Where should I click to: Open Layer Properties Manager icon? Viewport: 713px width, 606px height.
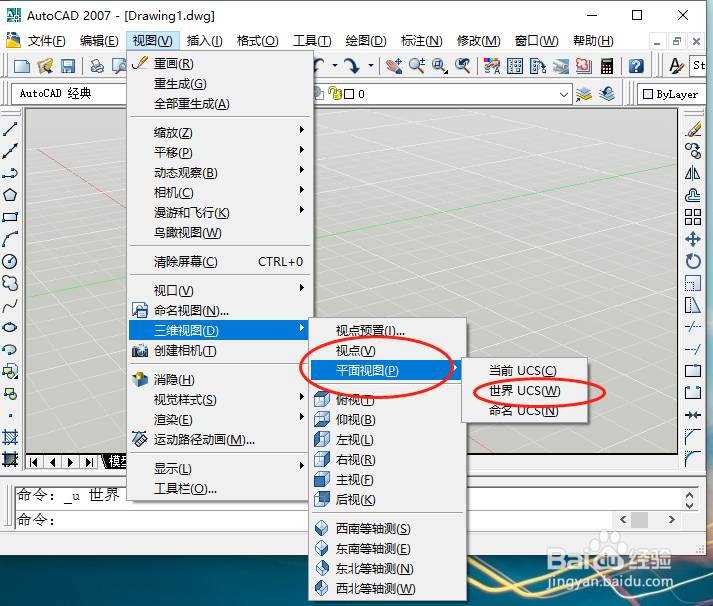click(584, 94)
